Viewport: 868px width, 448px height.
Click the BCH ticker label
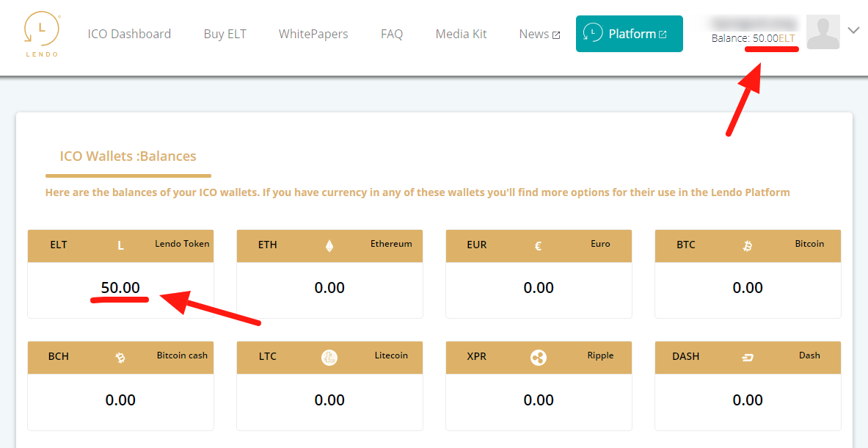pyautogui.click(x=59, y=357)
